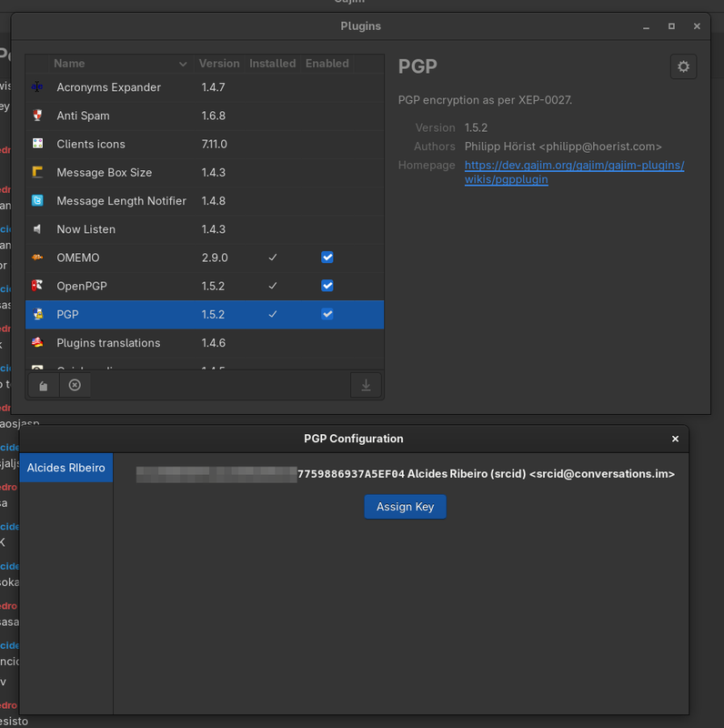724x728 pixels.
Task: Select the Message Length Notifier row
Action: pyautogui.click(x=205, y=200)
